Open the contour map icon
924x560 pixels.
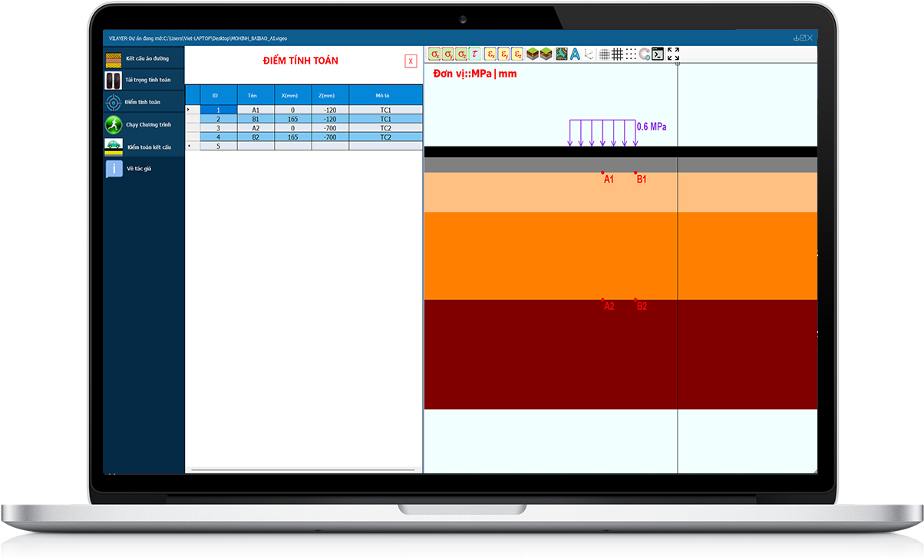(x=561, y=54)
